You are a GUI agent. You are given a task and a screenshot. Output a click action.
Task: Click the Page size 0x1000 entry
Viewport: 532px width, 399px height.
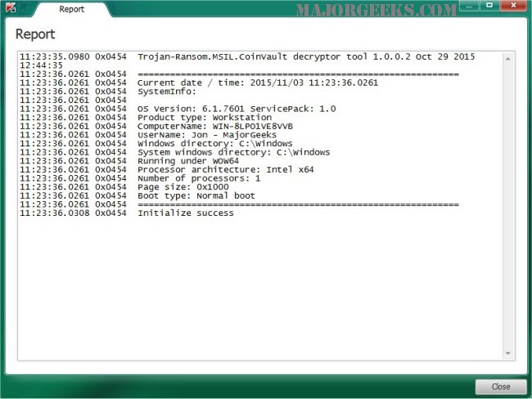click(124, 186)
